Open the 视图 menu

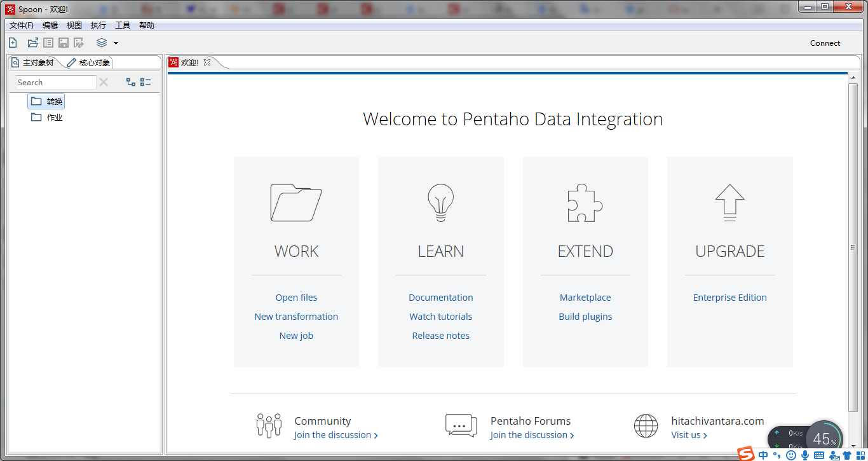(74, 25)
